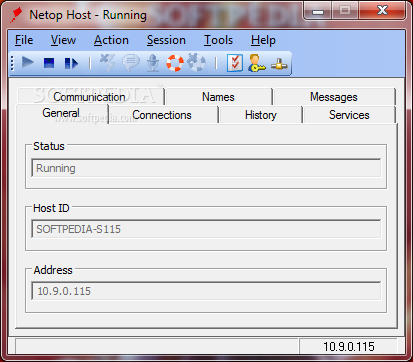
Task: Click the Status field showing Running
Action: coord(206,168)
